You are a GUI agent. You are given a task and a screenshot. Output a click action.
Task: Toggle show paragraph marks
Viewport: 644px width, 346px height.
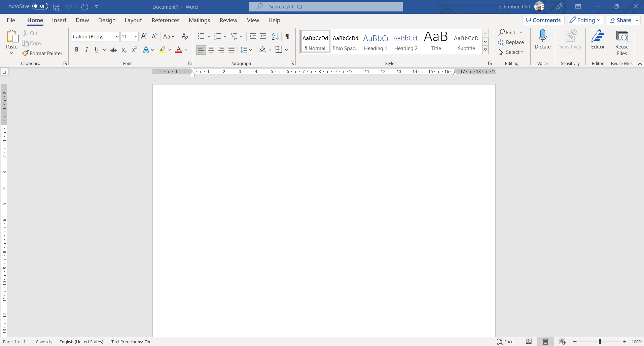(x=288, y=36)
